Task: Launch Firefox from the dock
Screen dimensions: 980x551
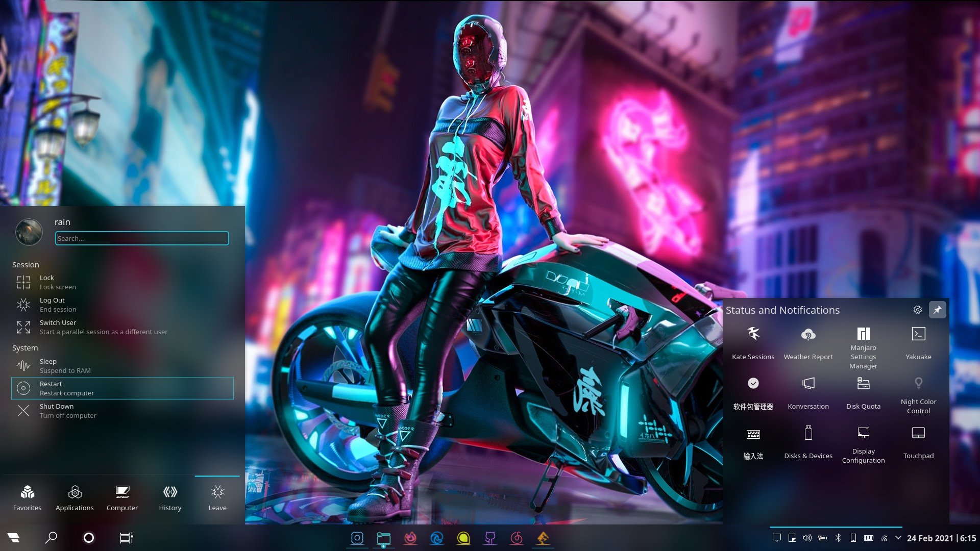Action: pyautogui.click(x=410, y=538)
